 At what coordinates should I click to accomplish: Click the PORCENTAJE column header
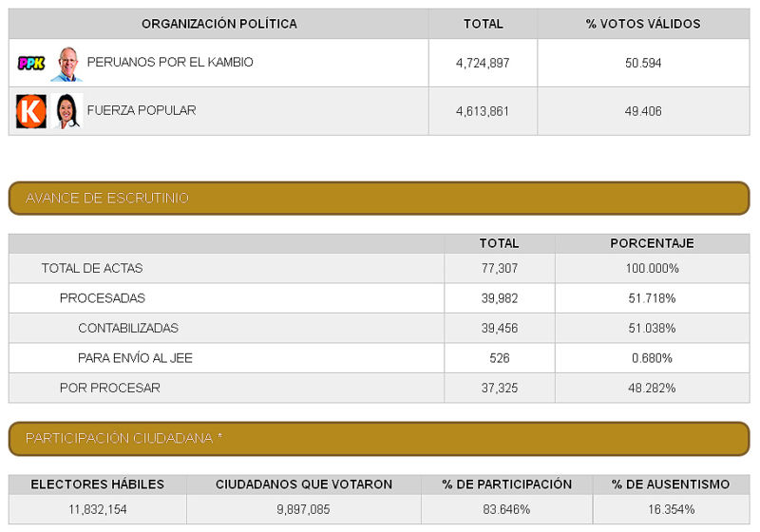(x=652, y=243)
